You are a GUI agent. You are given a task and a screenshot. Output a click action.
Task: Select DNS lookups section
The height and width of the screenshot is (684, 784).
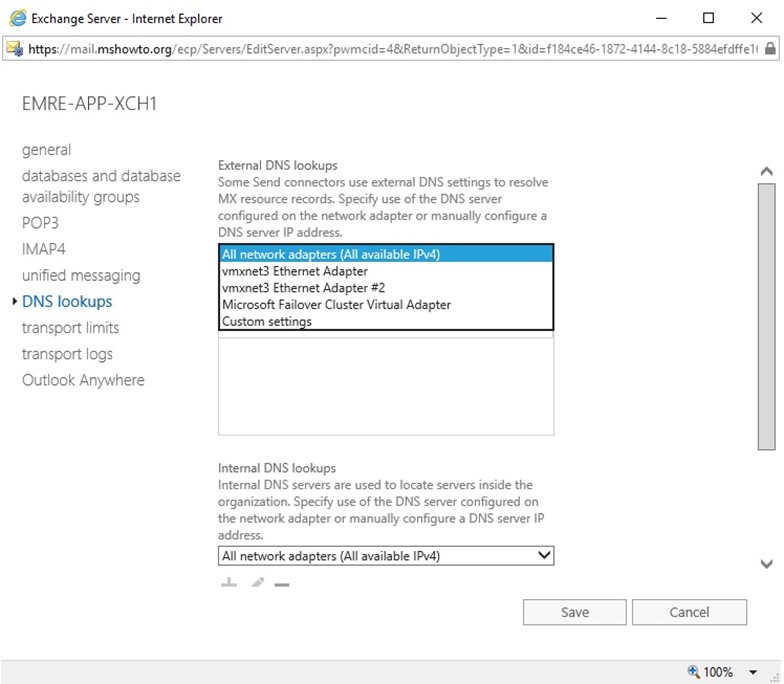point(67,302)
